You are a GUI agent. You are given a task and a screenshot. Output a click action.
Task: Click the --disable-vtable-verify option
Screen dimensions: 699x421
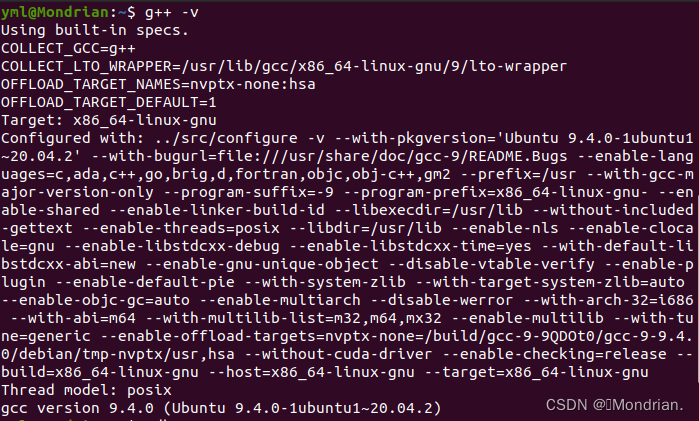click(x=491, y=264)
